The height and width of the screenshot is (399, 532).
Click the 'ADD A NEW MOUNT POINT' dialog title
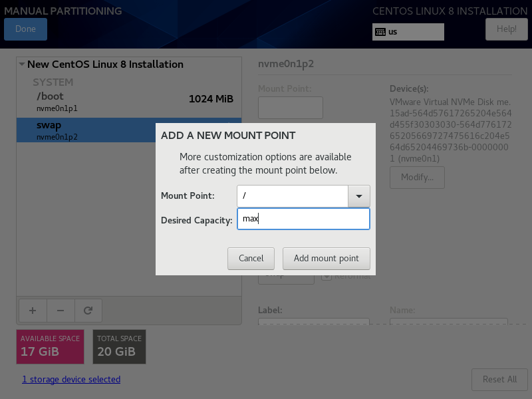(228, 136)
